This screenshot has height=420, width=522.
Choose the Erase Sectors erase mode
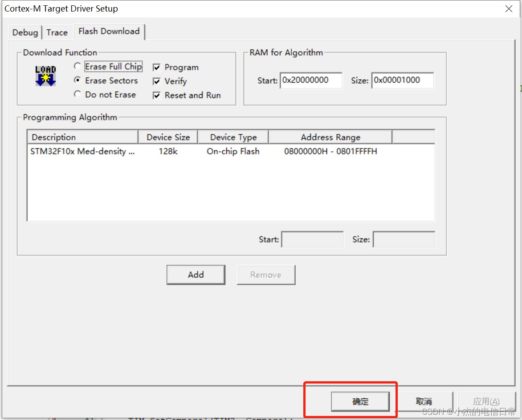tap(77, 81)
